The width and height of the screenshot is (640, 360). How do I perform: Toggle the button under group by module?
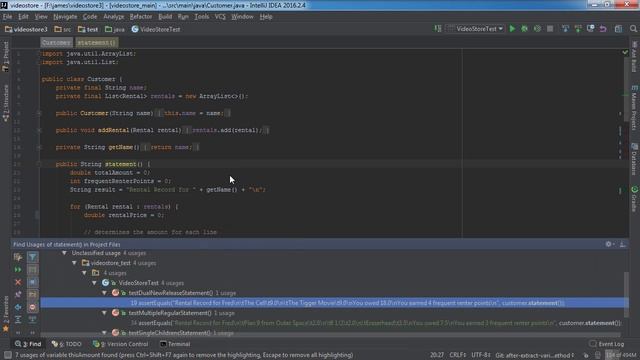(x=33, y=282)
